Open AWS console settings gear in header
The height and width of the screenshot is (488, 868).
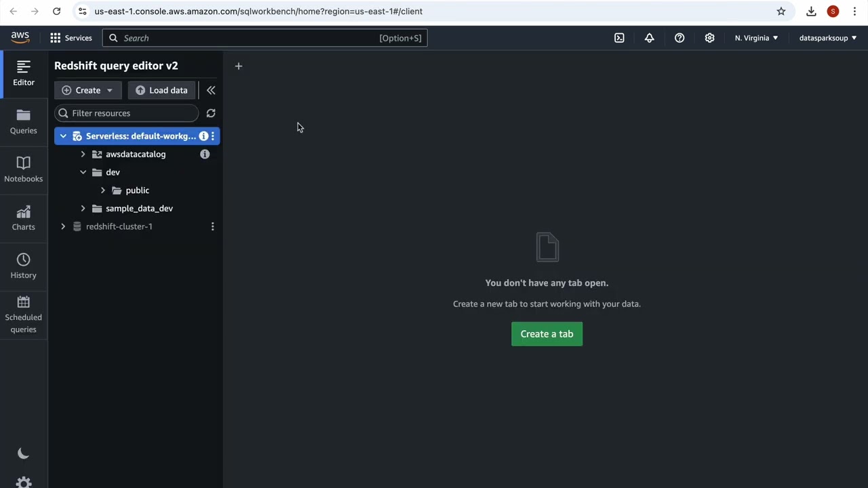[x=709, y=38]
